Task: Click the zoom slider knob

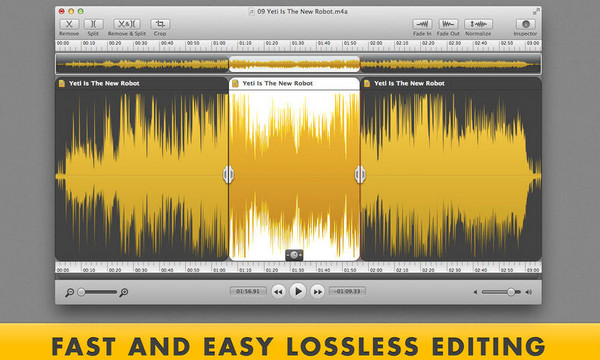Action: [x=81, y=292]
